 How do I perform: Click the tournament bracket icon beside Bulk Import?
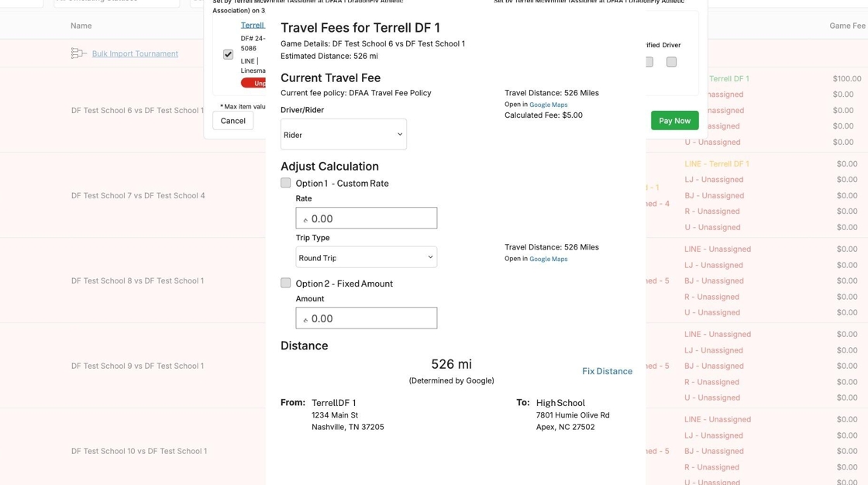77,53
